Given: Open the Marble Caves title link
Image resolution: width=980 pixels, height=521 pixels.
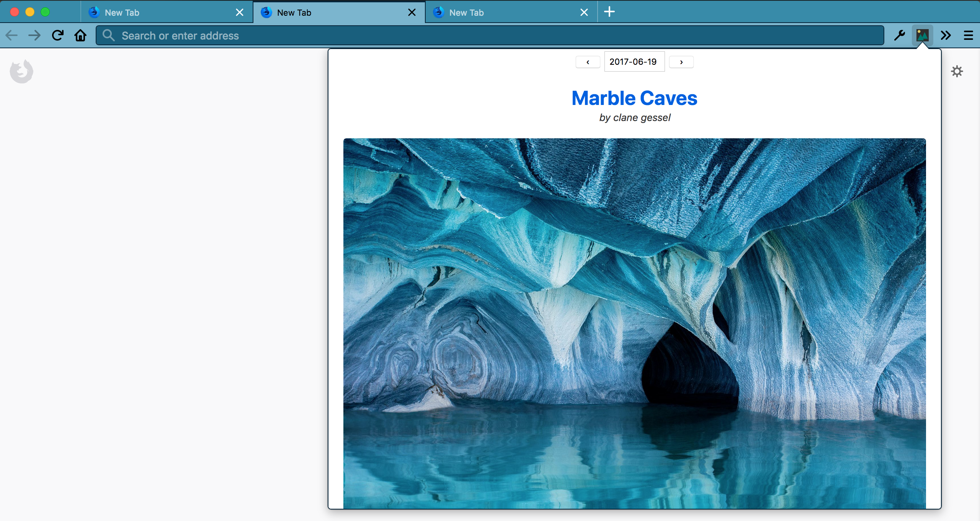Looking at the screenshot, I should click(634, 98).
